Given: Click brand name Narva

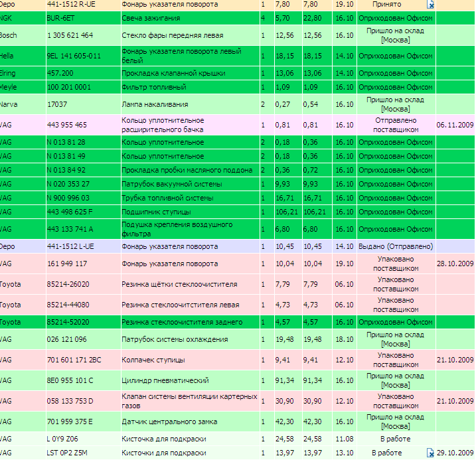Looking at the screenshot, I should click(9, 104).
